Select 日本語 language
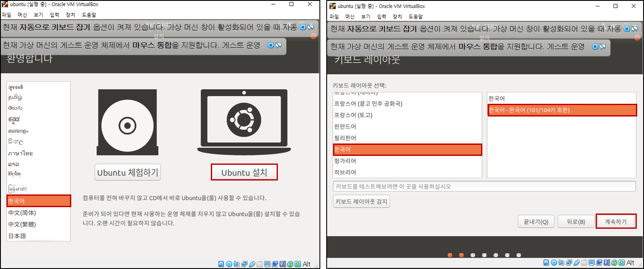The height and width of the screenshot is (269, 644). [39, 236]
